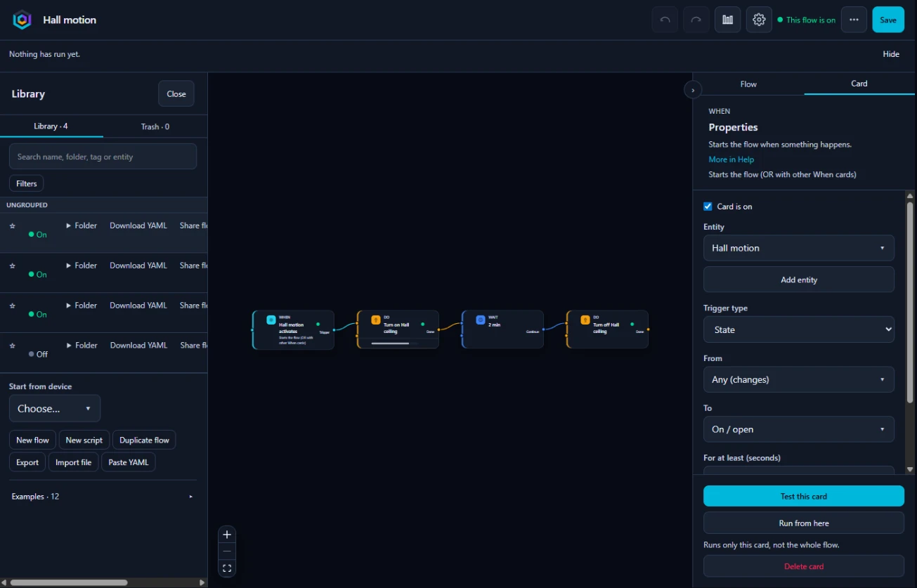Uncheck the Card is on checkbox
Screen dimensions: 917x588
point(708,207)
